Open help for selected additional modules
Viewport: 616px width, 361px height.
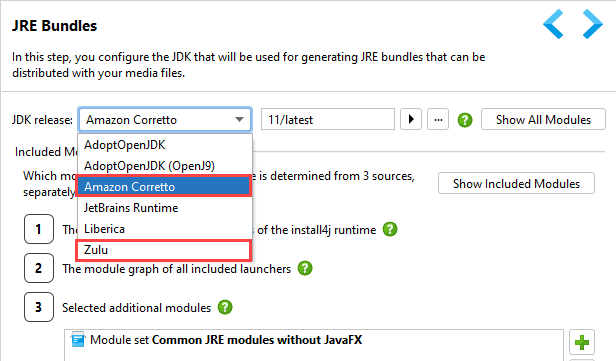point(225,307)
